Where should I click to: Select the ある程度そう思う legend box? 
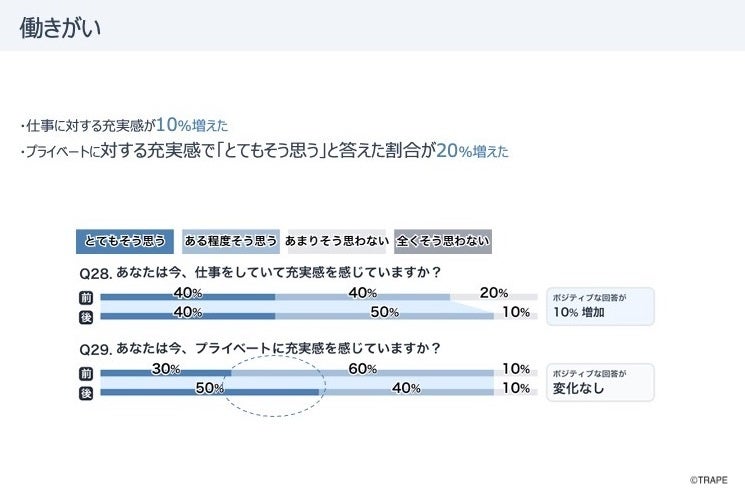230,241
